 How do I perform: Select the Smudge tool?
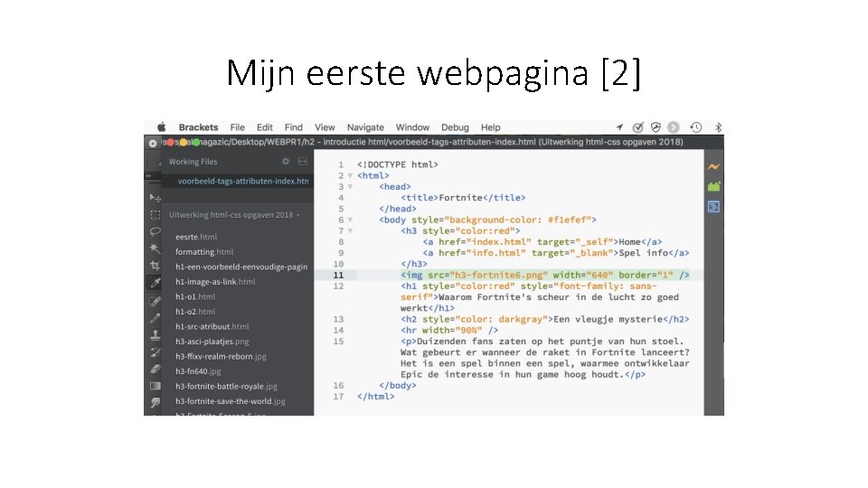(155, 402)
